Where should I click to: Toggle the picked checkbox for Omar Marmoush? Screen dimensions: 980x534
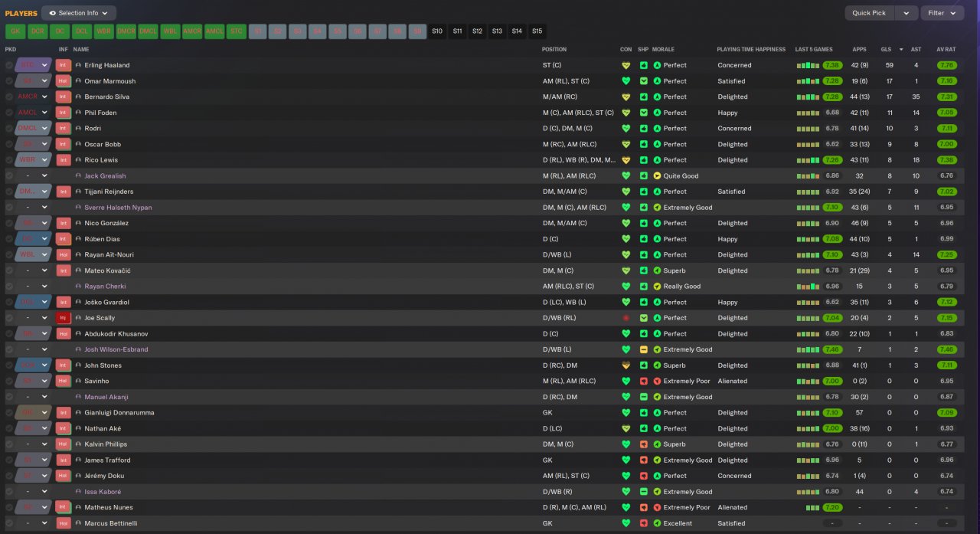(9, 81)
